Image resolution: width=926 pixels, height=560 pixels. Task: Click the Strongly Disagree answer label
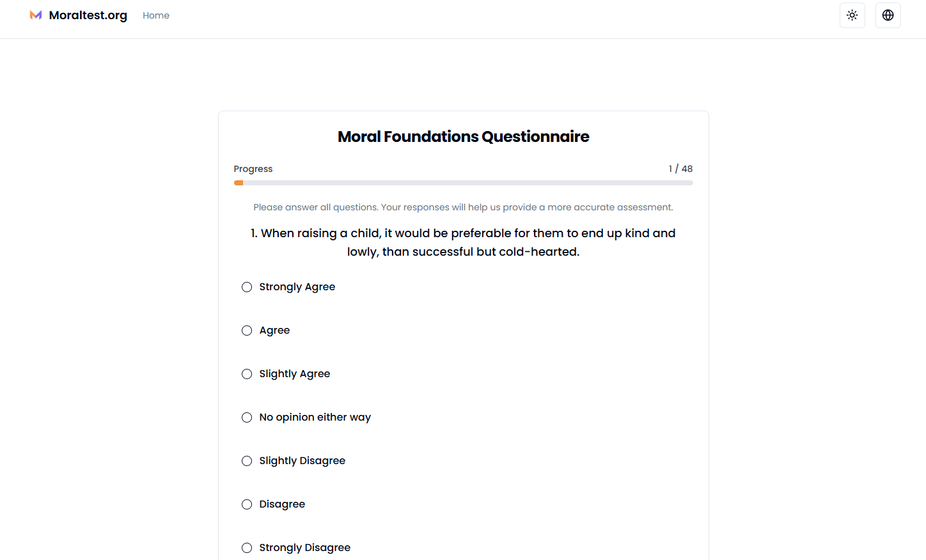[304, 548]
